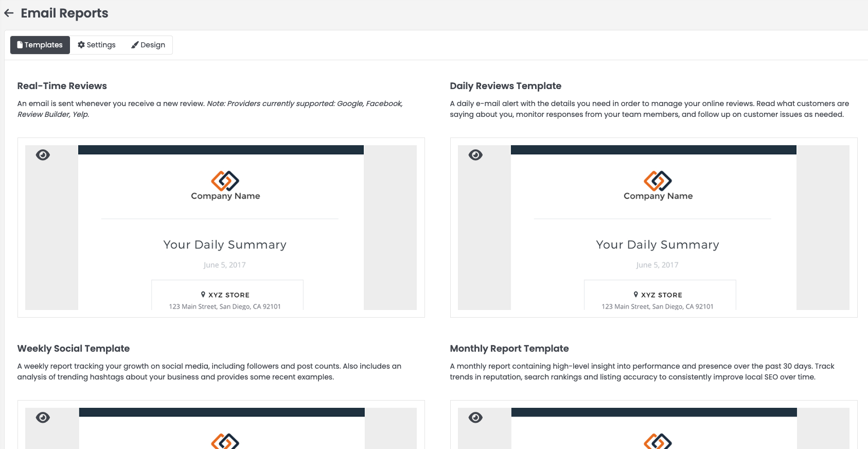
Task: Click the company logo in Real-Time Reviews preview
Action: (225, 181)
